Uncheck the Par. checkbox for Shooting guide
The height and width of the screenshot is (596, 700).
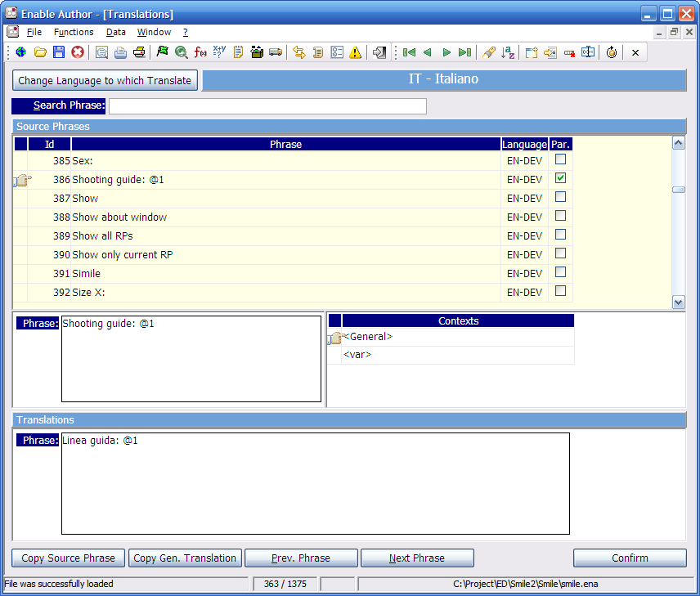point(560,178)
